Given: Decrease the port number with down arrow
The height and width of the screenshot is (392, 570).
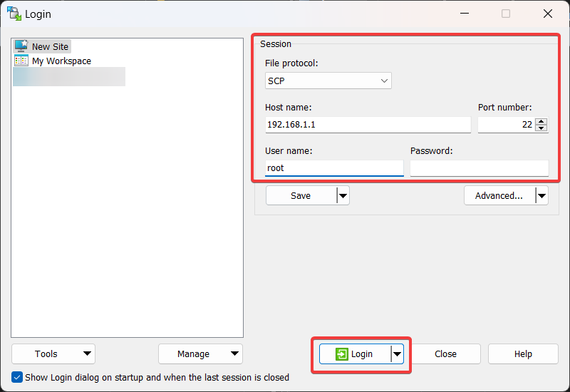Looking at the screenshot, I should pyautogui.click(x=541, y=128).
